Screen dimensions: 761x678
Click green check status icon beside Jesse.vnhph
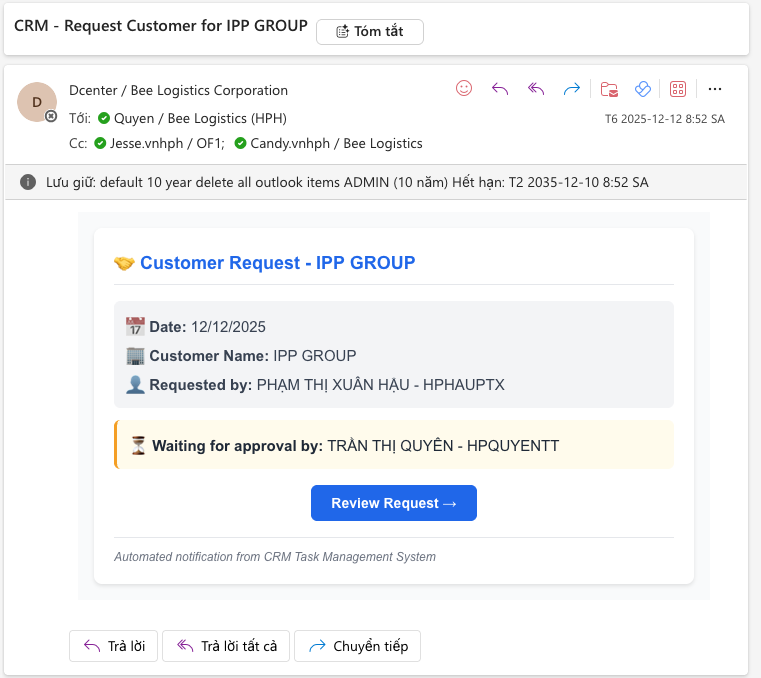(x=100, y=143)
